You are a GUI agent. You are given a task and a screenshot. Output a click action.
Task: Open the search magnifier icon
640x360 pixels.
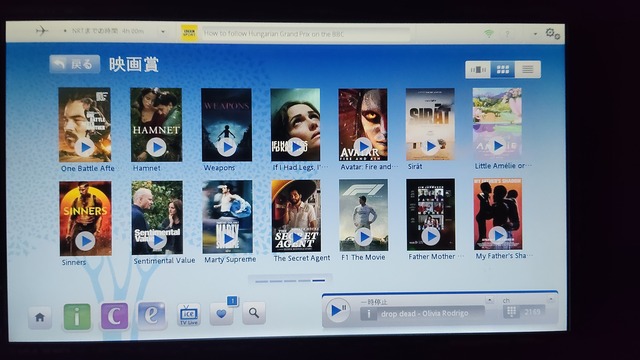point(254,313)
